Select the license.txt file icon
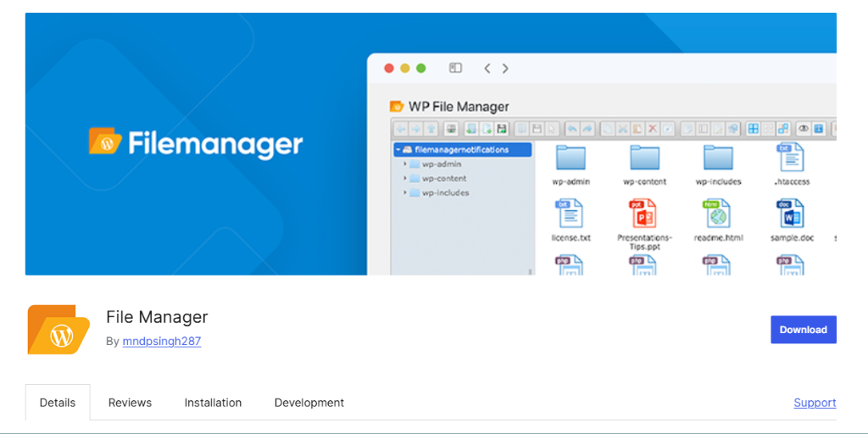Screen dimensions: 868x434 (x=570, y=214)
